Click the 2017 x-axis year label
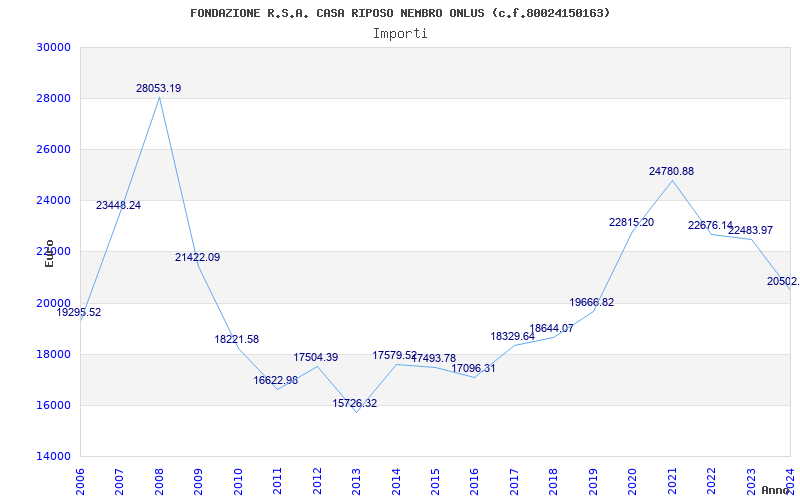The width and height of the screenshot is (800, 500). (514, 481)
